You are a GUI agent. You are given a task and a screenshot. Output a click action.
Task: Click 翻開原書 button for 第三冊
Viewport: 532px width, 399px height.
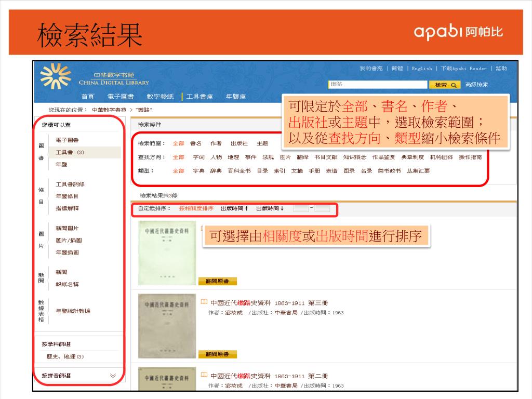[x=218, y=354]
